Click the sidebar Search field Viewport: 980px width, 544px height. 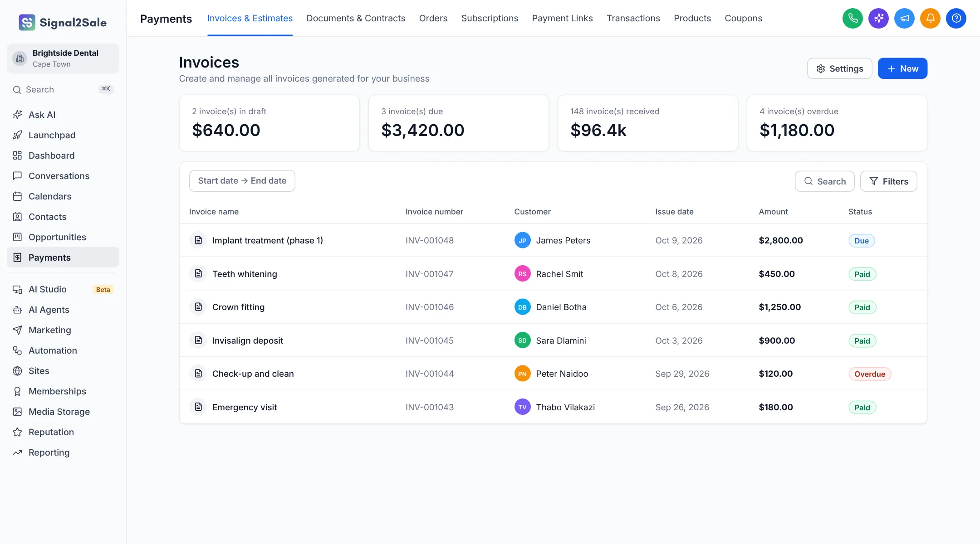pos(63,89)
